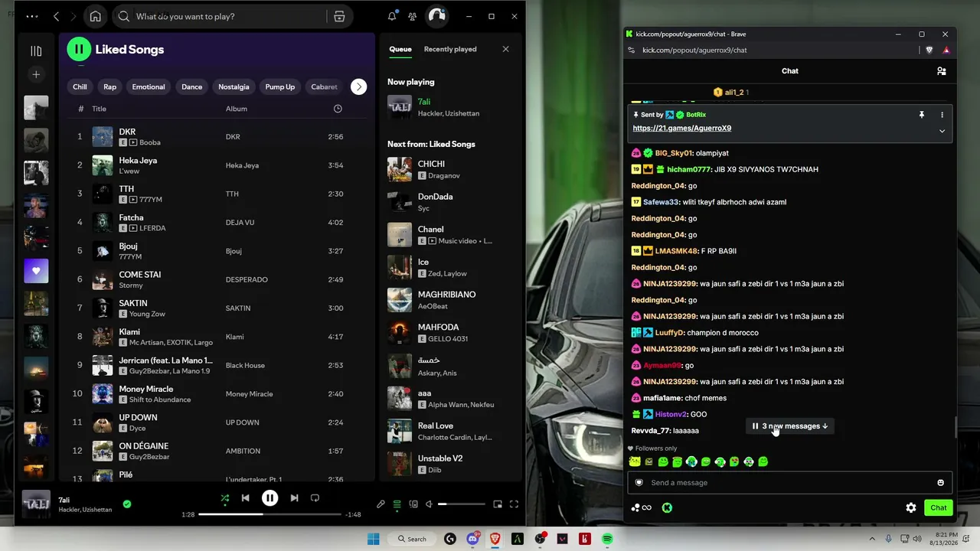
Task: Open Spotify notifications bell
Action: [x=392, y=16]
